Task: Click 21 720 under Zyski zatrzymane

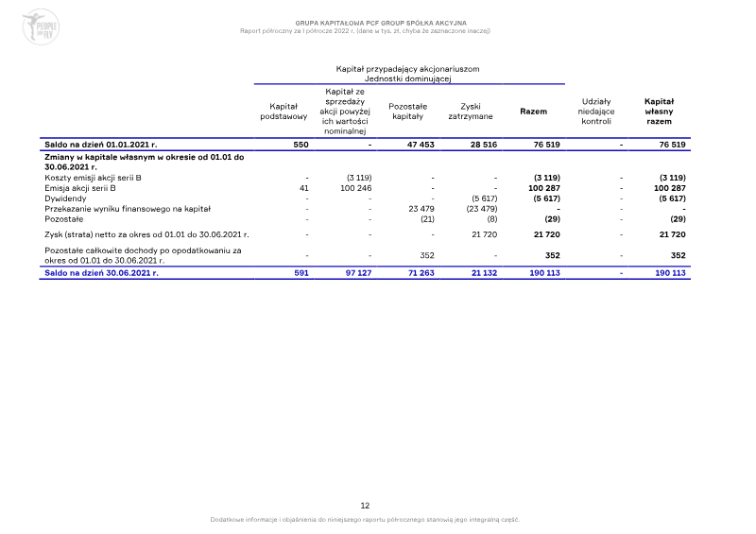Action: (x=485, y=235)
